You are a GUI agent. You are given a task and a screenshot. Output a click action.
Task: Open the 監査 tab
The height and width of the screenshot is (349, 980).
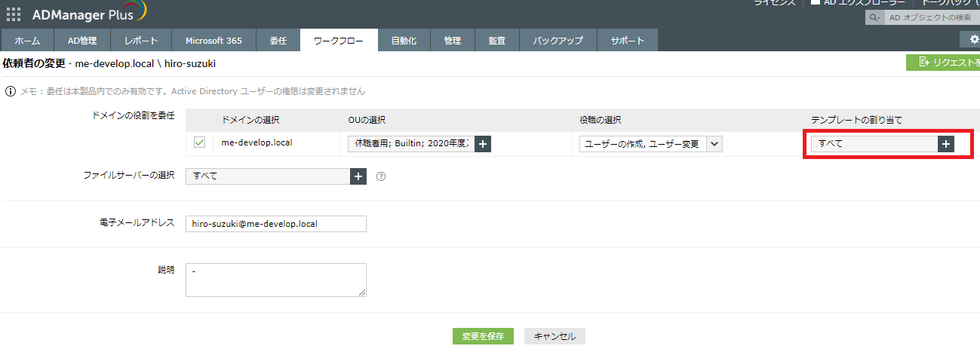(x=497, y=41)
